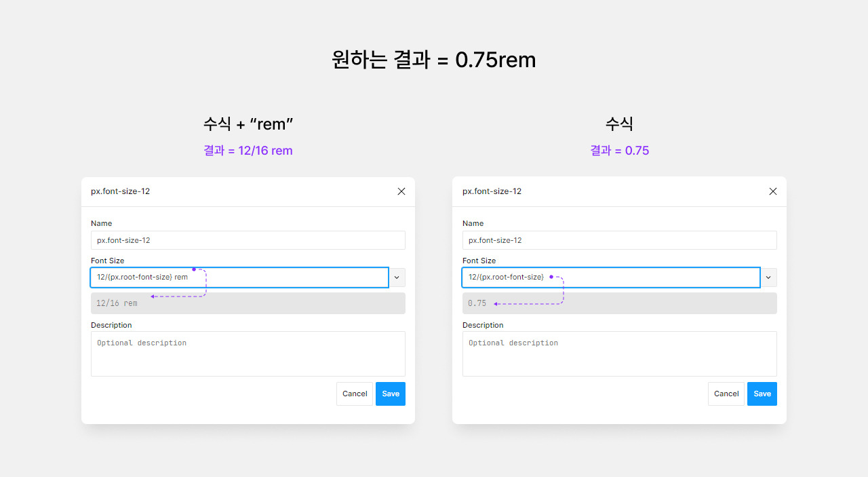Select the computed result showing 12/16 rem
The width and height of the screenshot is (868, 477).
pyautogui.click(x=248, y=303)
